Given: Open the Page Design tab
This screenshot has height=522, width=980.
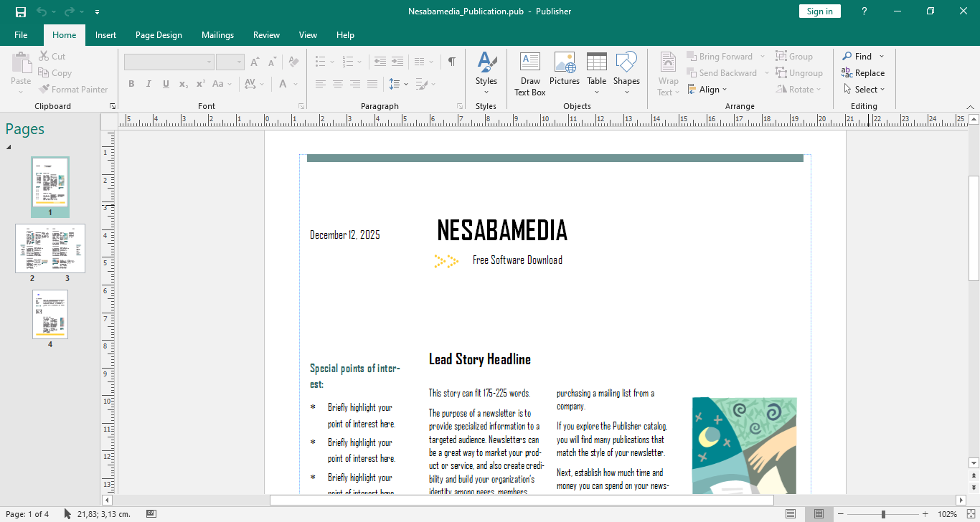Looking at the screenshot, I should (159, 35).
